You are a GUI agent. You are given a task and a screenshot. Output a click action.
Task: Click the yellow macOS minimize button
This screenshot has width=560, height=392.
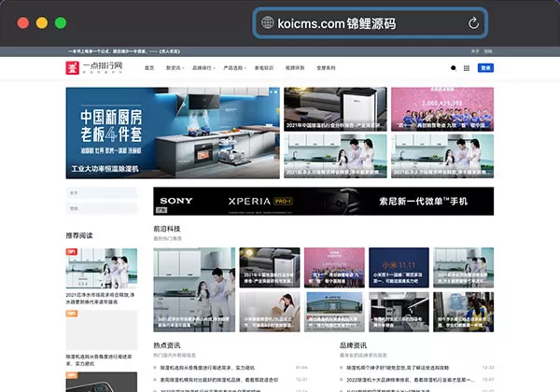coord(42,22)
